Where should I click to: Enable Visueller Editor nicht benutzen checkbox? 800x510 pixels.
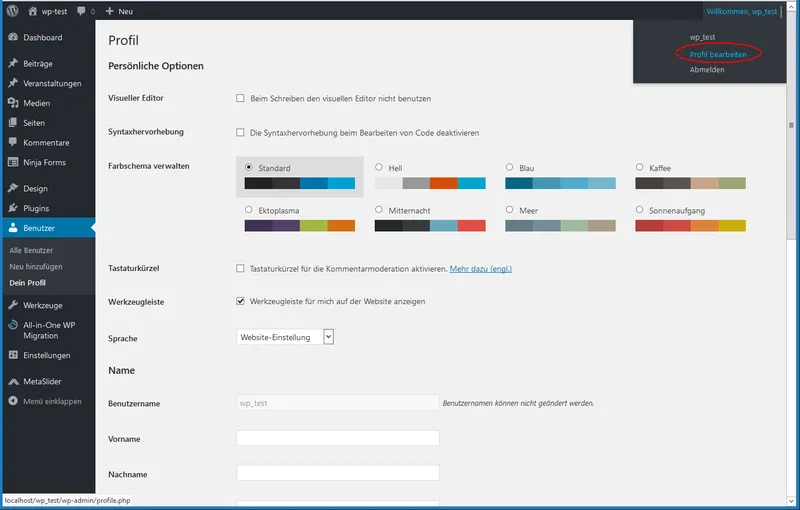[240, 98]
